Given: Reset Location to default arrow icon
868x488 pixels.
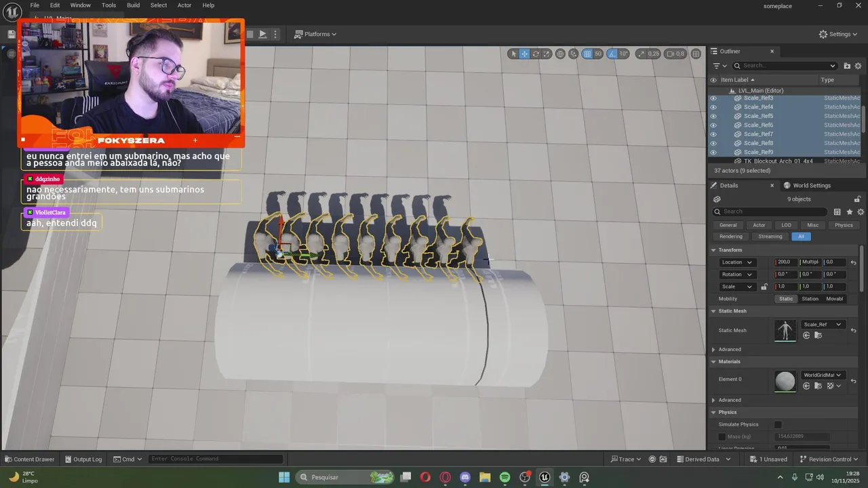Looking at the screenshot, I should point(854,262).
